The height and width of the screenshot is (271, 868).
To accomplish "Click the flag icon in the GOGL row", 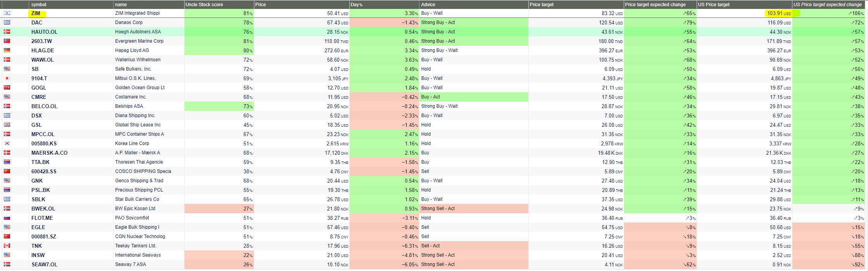I will click(7, 88).
